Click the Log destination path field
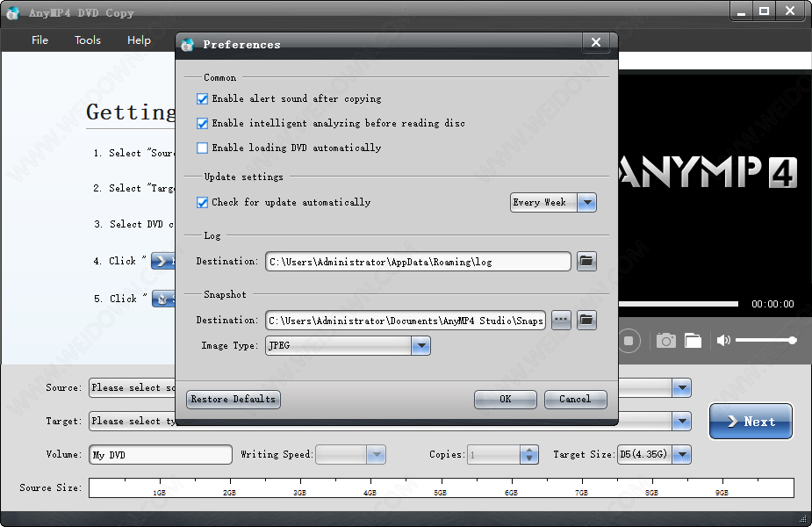Screen dimensions: 812x527 point(418,262)
